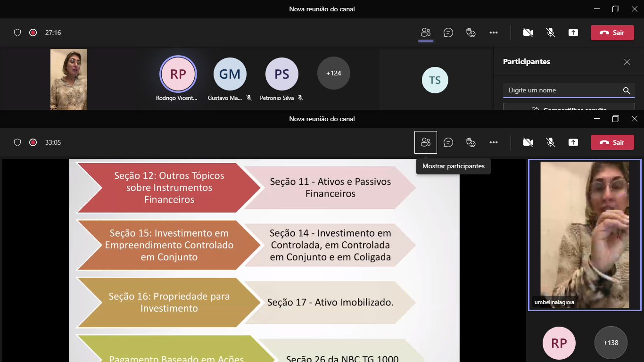Click share content icon in 27:16 window

click(573, 33)
